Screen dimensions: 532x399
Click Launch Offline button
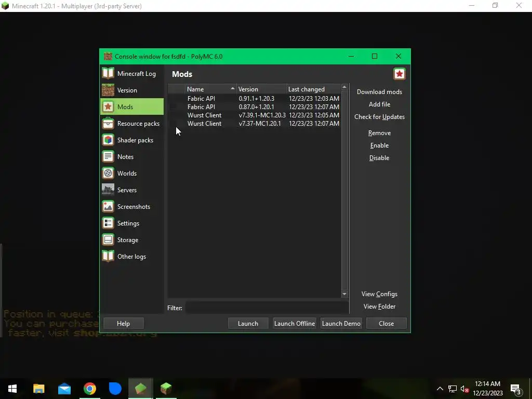(x=295, y=323)
